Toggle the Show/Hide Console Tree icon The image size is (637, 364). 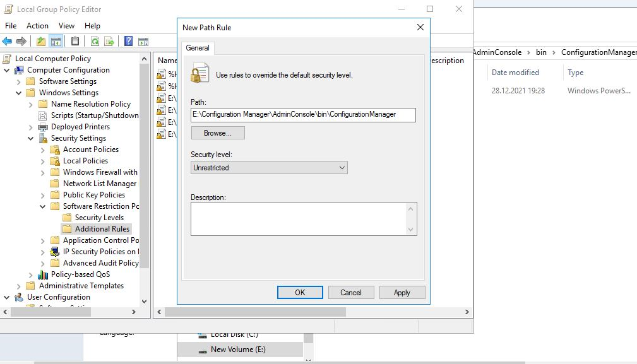pos(56,41)
